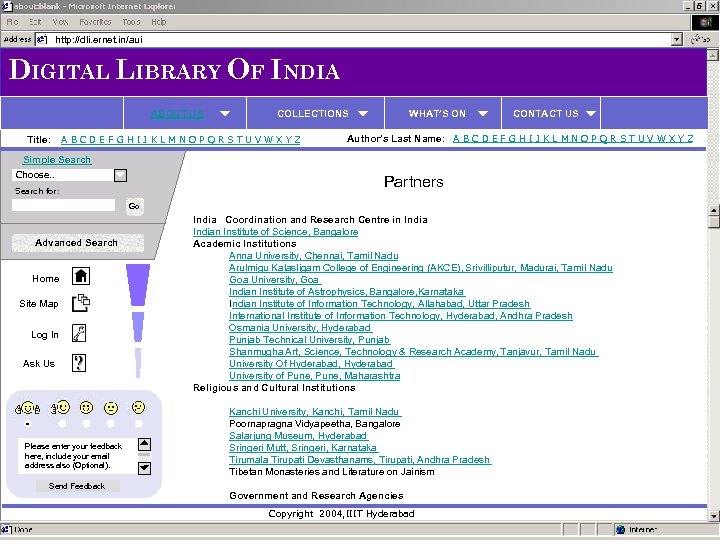Click the Advanced Search button
The width and height of the screenshot is (720, 540).
(77, 242)
